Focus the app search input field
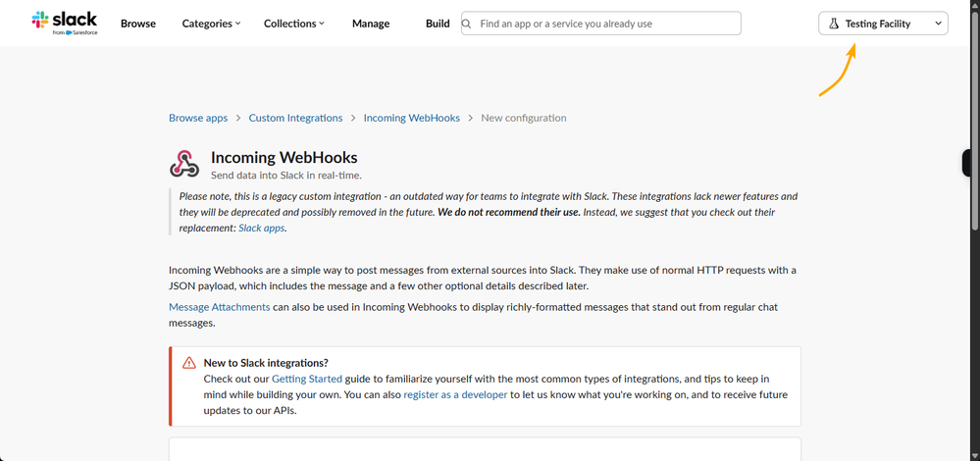980x461 pixels. 603,24
